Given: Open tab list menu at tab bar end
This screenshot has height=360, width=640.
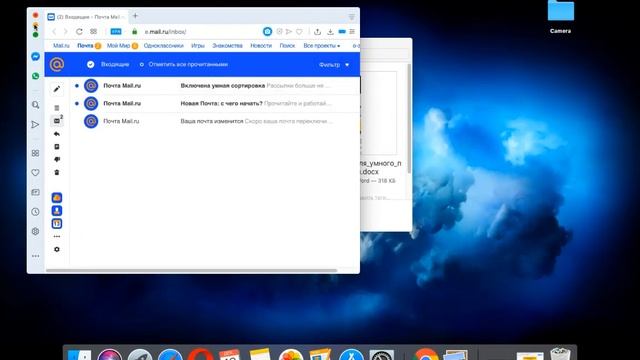Looking at the screenshot, I should (x=352, y=17).
